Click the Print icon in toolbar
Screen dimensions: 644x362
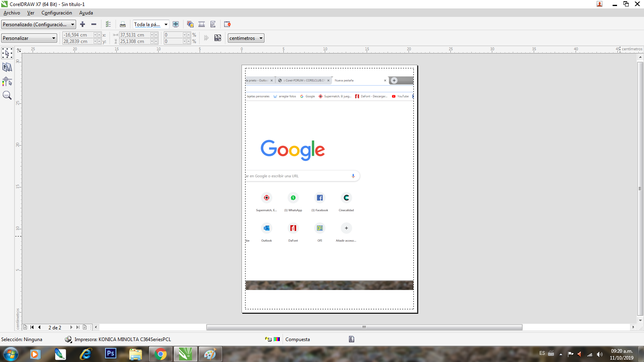pos(123,24)
